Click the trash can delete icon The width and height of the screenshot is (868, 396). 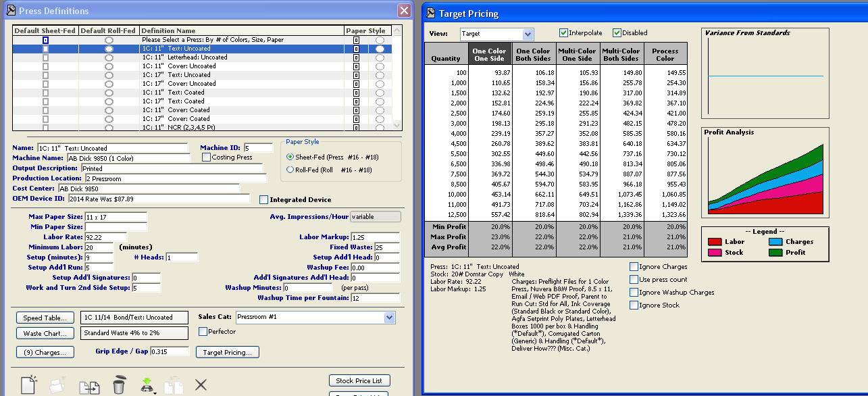pos(119,385)
